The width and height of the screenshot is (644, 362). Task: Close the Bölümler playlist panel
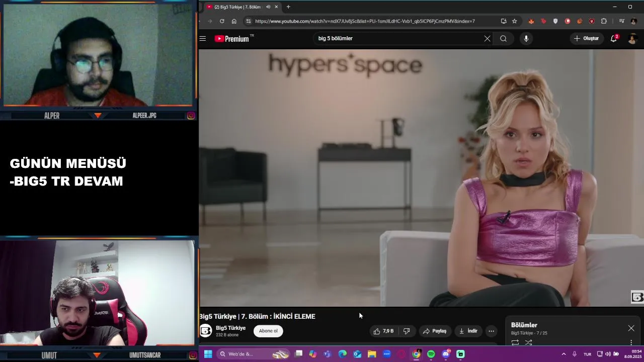point(631,328)
